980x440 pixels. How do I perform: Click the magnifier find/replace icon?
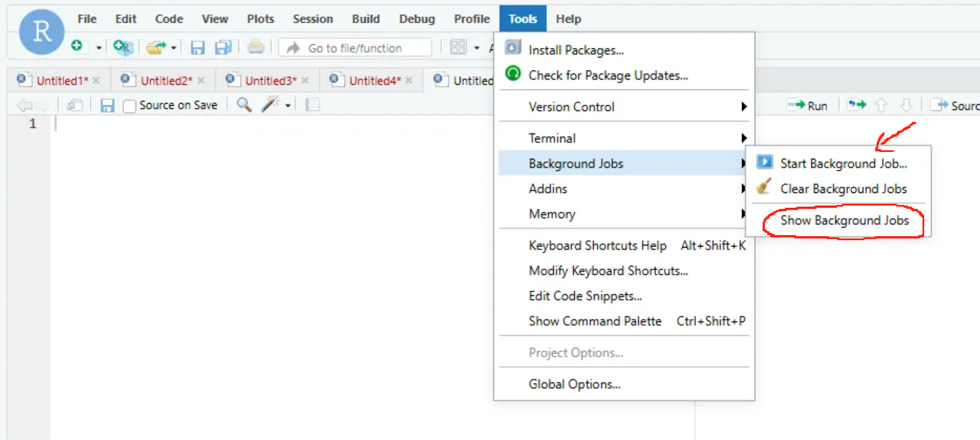pyautogui.click(x=244, y=105)
